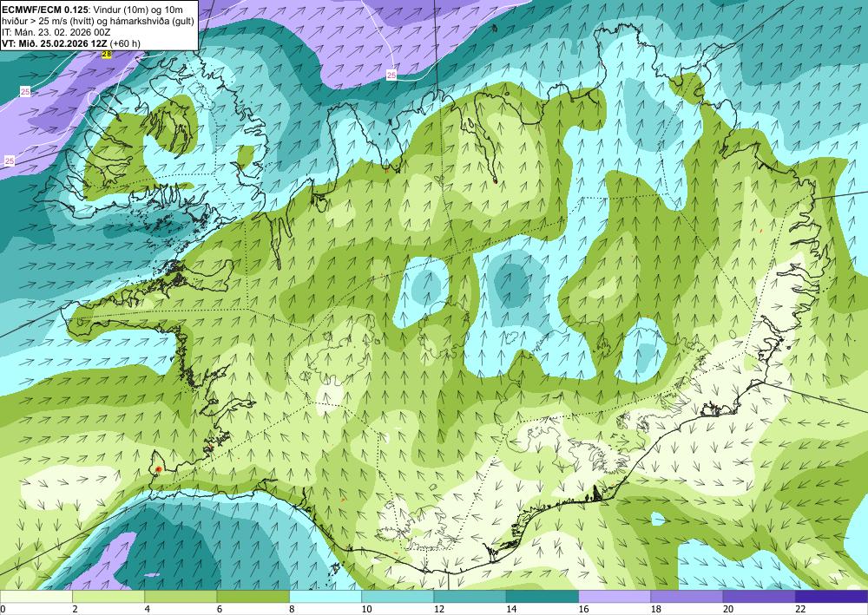
Task: Click the '12' label on the wind scale
Action: (x=439, y=609)
